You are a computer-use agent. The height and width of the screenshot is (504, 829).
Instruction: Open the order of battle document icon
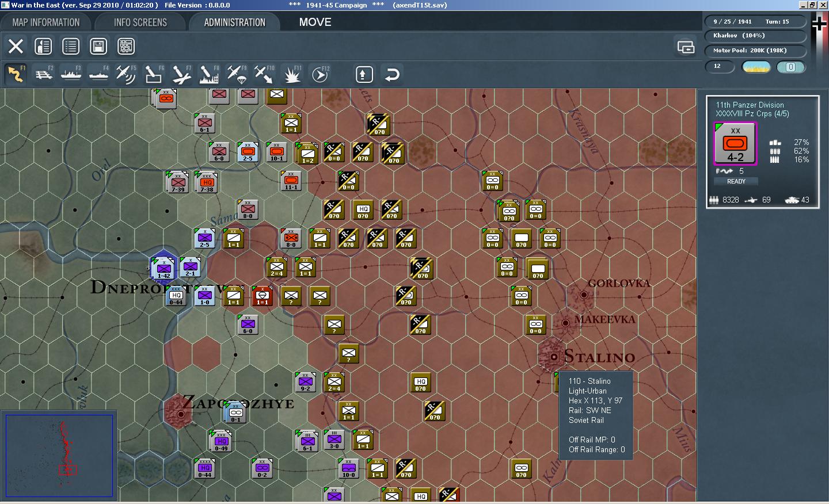(x=43, y=46)
